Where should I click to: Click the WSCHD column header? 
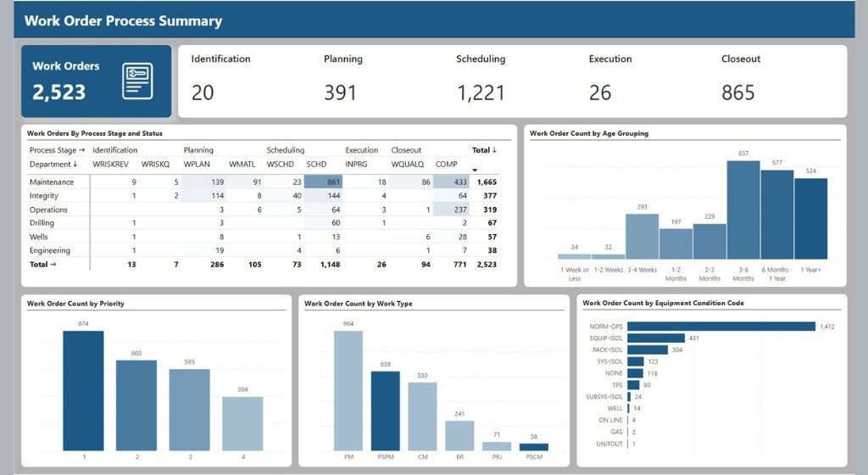(280, 165)
